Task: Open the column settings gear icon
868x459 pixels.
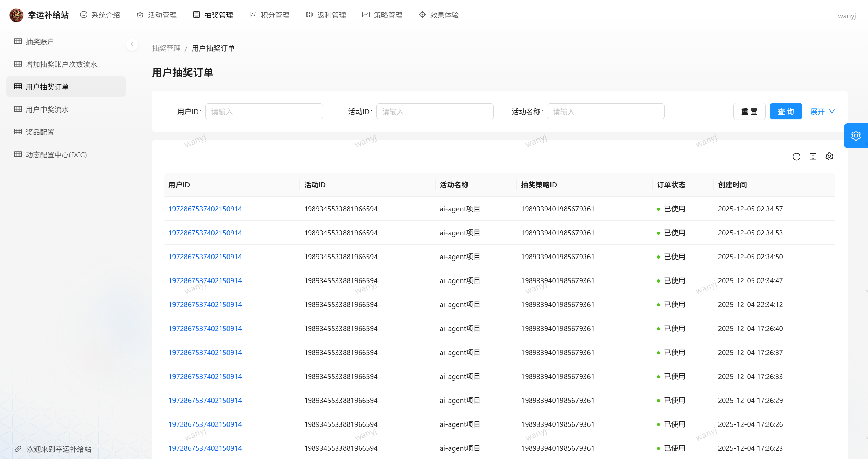Action: click(829, 157)
